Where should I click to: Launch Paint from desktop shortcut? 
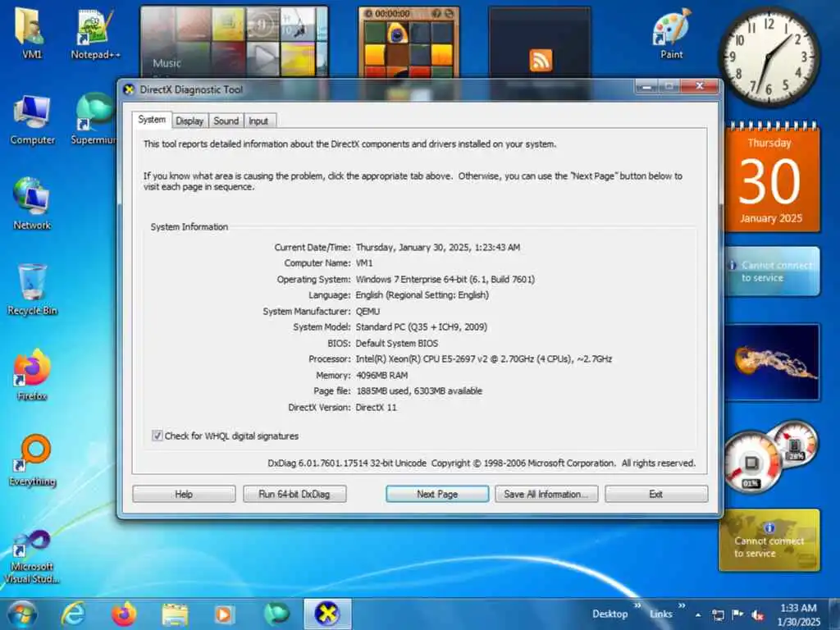(x=671, y=33)
